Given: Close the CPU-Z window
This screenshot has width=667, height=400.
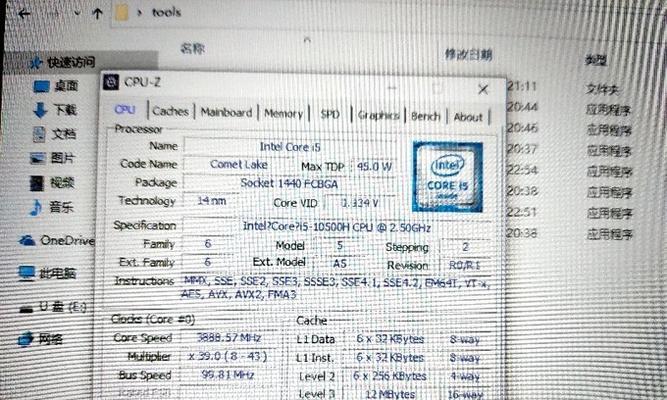Looking at the screenshot, I should coord(483,89).
